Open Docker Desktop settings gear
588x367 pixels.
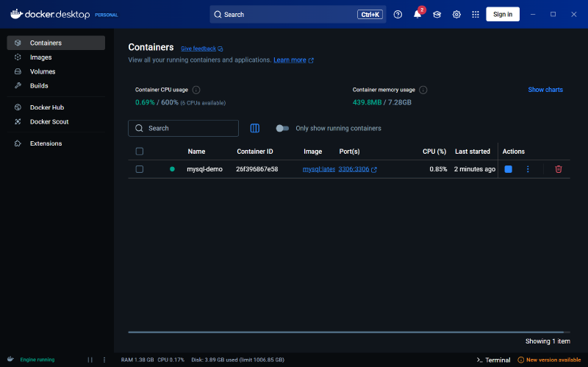pos(456,14)
